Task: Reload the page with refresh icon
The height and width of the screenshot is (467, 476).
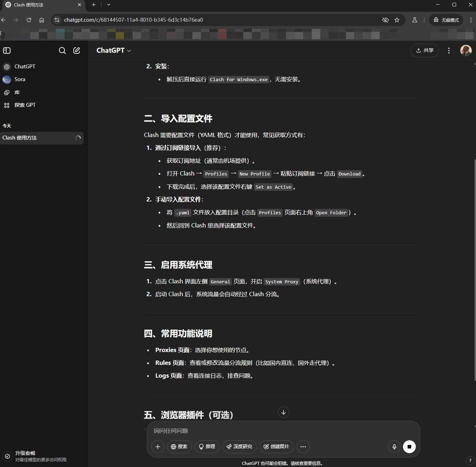Action: coord(29,20)
